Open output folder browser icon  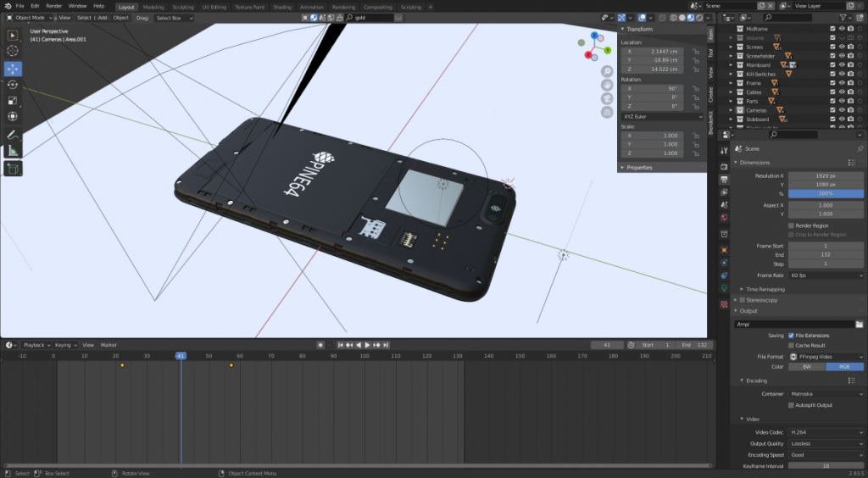click(859, 325)
